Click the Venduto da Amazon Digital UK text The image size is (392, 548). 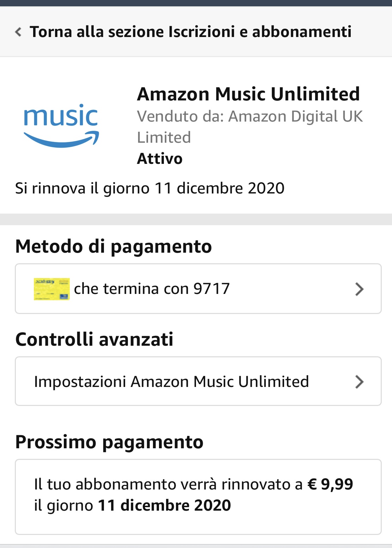click(x=250, y=127)
